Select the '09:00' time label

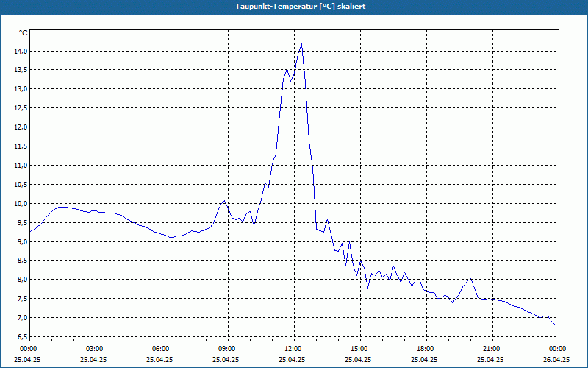[226, 349]
